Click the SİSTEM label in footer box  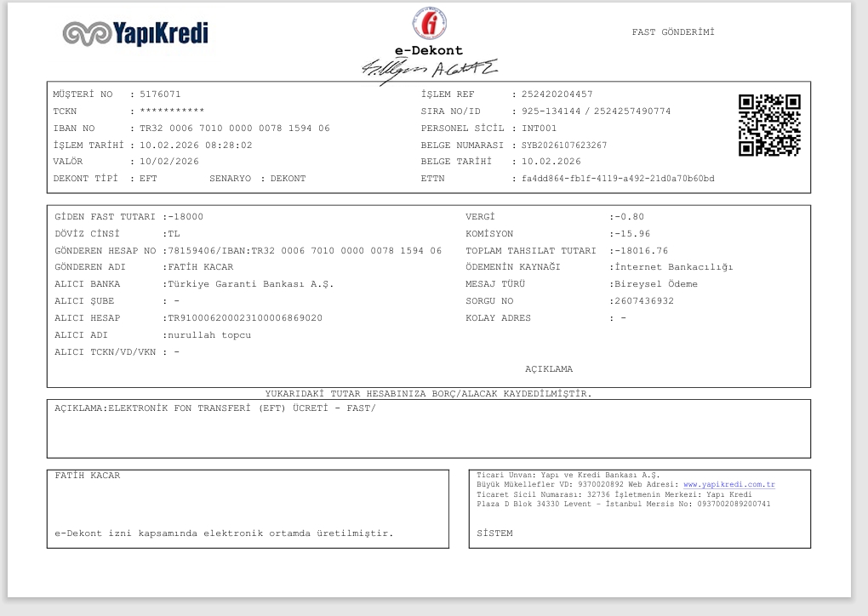click(494, 533)
